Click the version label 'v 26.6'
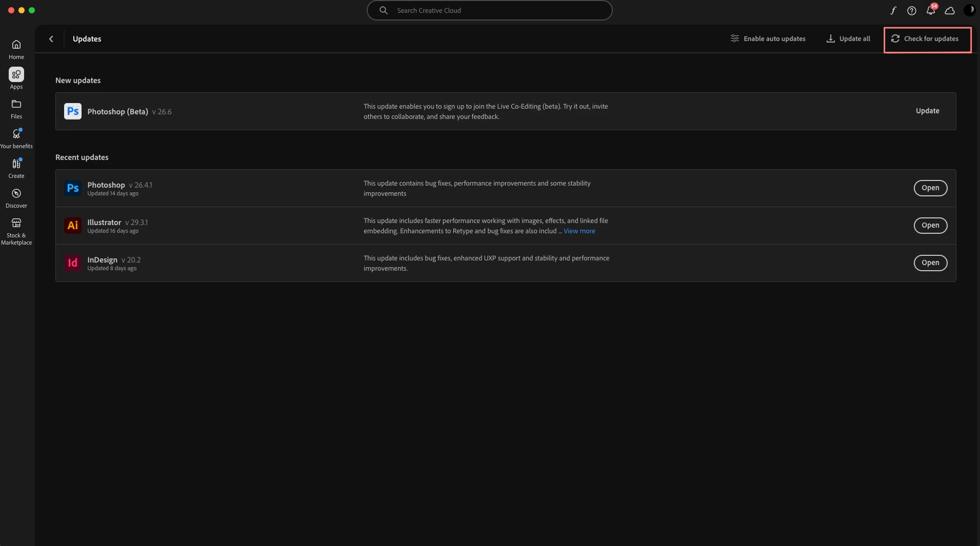Image resolution: width=980 pixels, height=546 pixels. (162, 112)
